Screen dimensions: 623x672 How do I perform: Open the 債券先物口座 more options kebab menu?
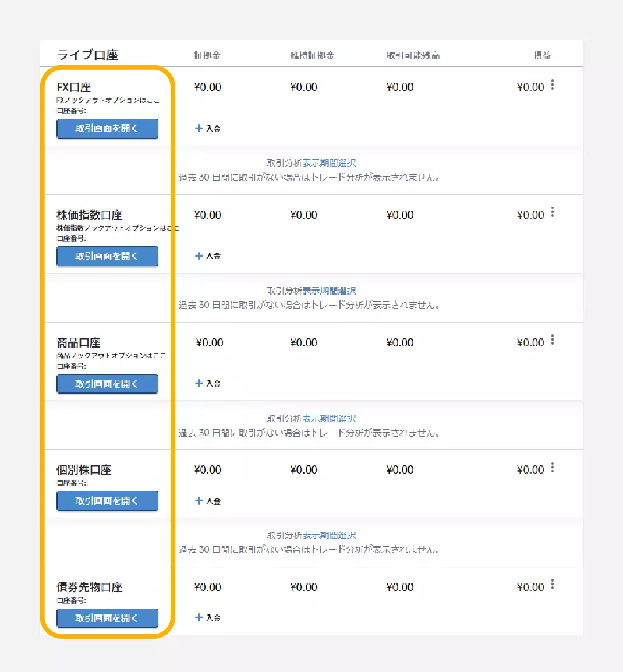553,585
